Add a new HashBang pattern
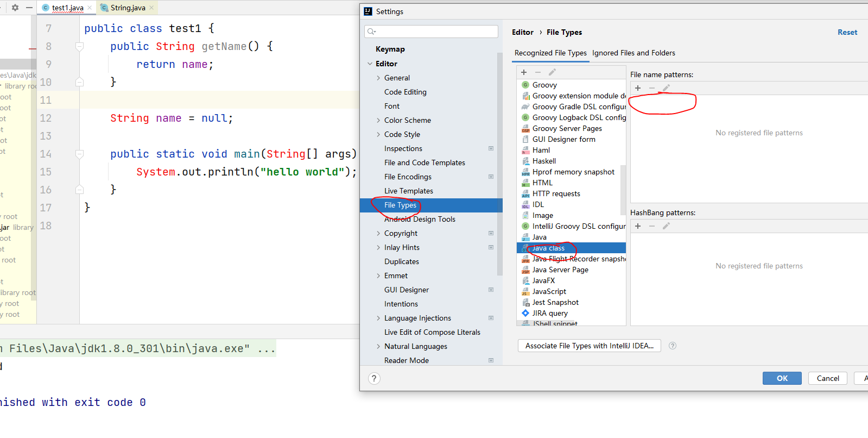The image size is (868, 438). (x=638, y=226)
